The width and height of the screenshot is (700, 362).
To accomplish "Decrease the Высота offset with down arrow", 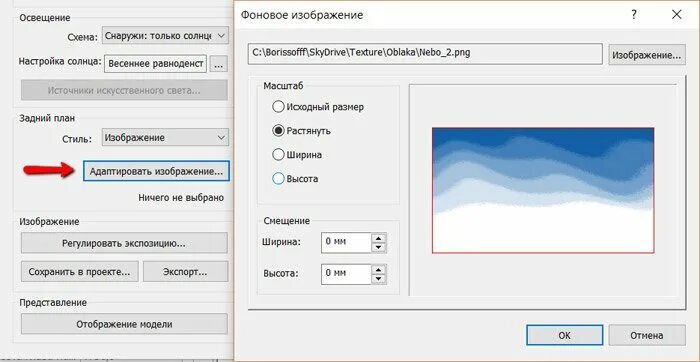I will [379, 279].
